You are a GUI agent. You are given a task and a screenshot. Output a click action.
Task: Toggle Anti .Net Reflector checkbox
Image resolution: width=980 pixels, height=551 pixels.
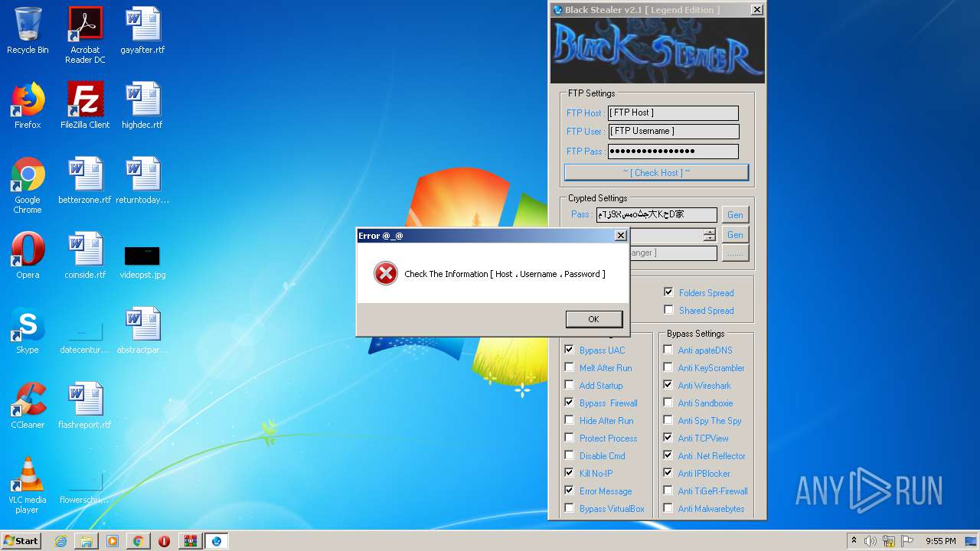pyautogui.click(x=668, y=455)
